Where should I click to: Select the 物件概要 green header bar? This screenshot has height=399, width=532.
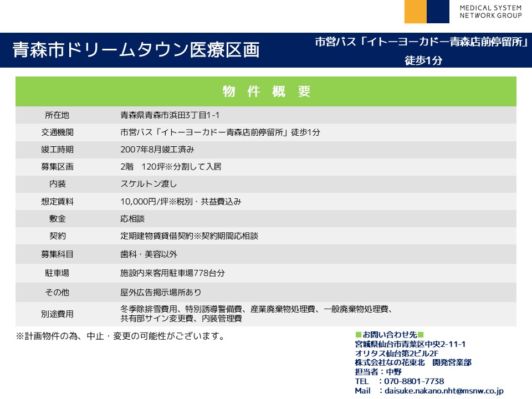click(x=266, y=91)
